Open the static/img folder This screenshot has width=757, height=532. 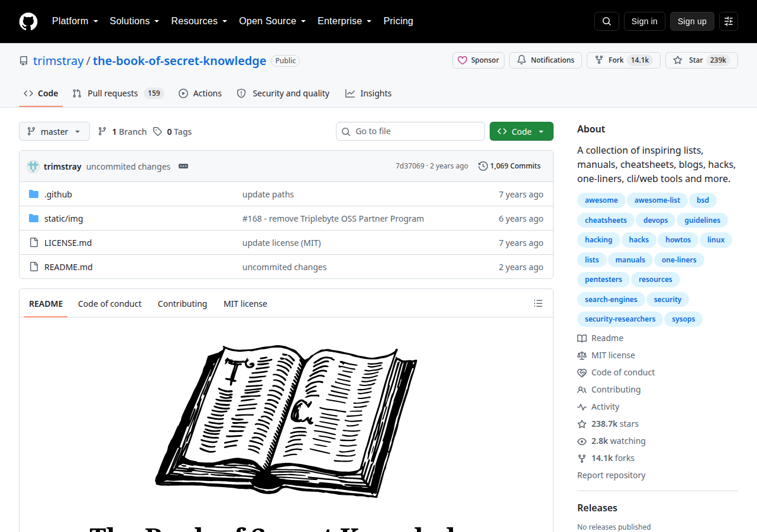[63, 218]
